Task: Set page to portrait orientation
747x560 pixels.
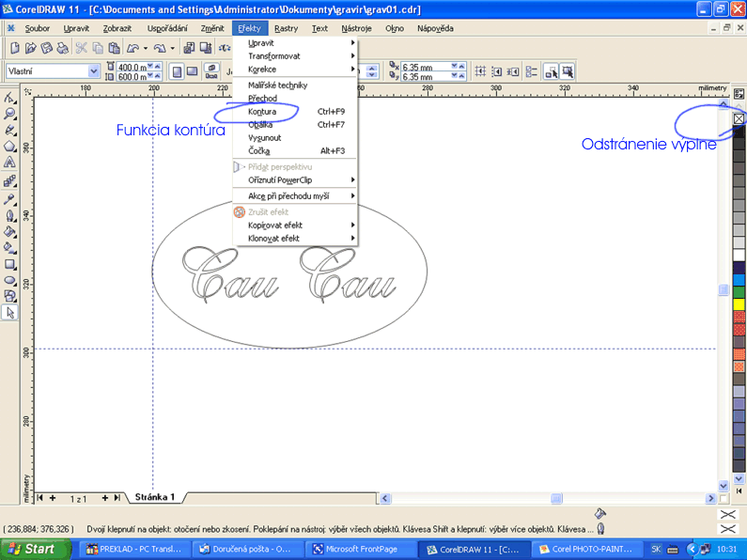Action: tap(177, 71)
